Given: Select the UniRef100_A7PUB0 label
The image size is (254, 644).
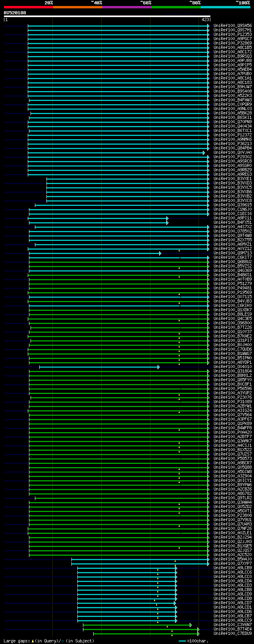Looking at the screenshot, I should pyautogui.click(x=233, y=74).
